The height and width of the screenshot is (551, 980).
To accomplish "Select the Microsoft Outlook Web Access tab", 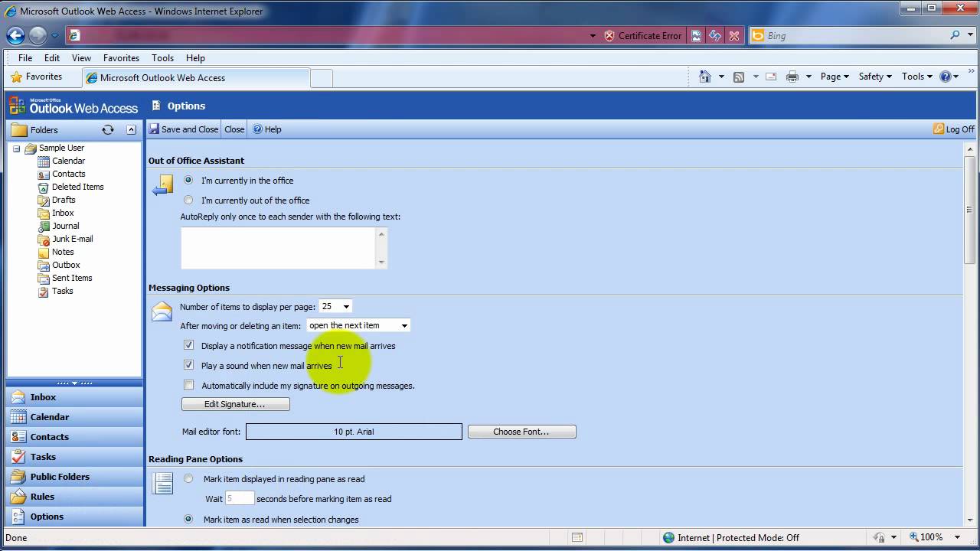I will click(195, 77).
